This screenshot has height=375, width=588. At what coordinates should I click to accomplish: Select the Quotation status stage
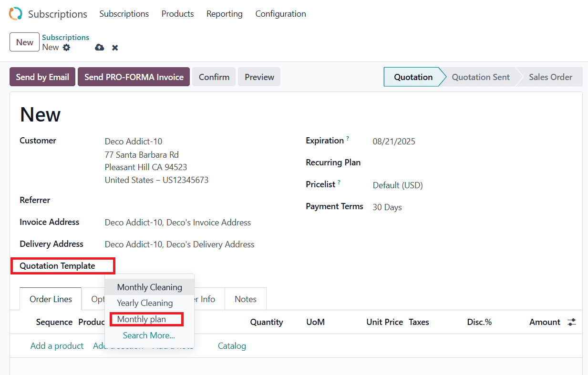point(413,77)
